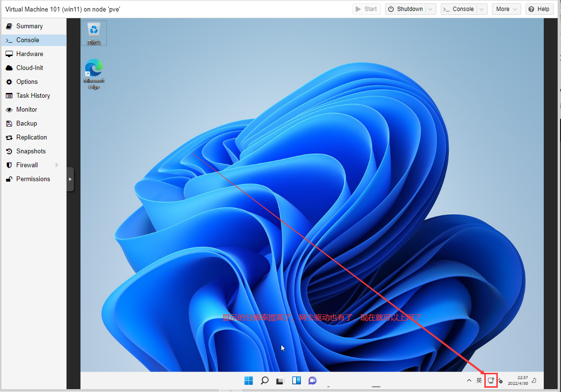Click the Snapshots history icon
Screen dimensions: 561x392
coord(9,151)
